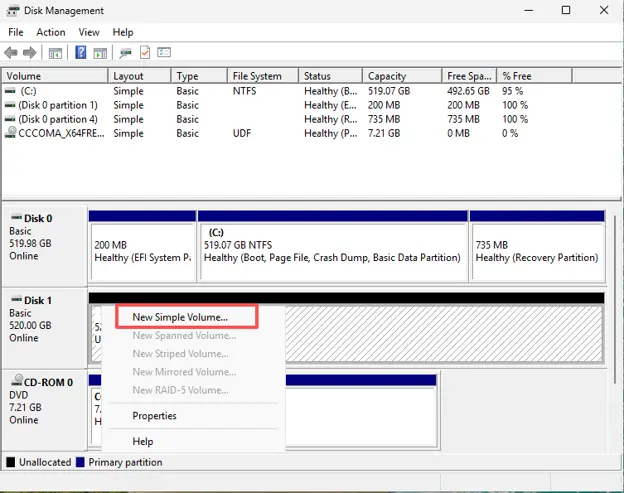Click the UDF file system cell
The height and width of the screenshot is (493, 624).
(x=242, y=133)
